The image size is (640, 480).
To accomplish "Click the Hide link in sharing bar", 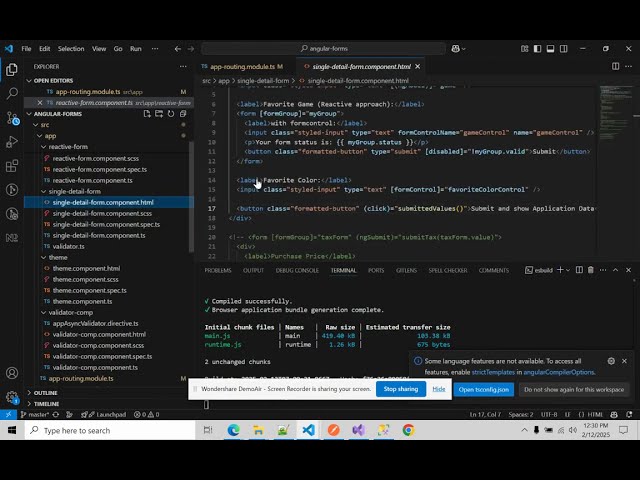I will 439,389.
